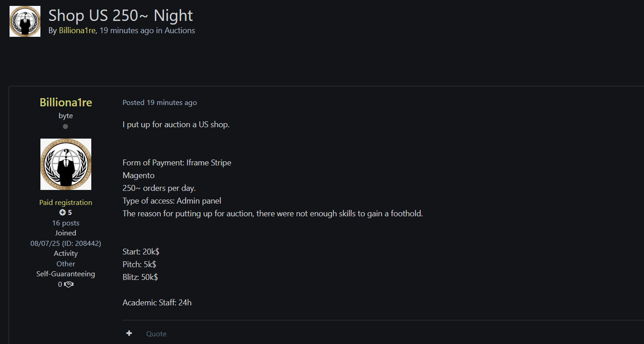
Task: Go to the Auctions forum section
Action: 179,30
